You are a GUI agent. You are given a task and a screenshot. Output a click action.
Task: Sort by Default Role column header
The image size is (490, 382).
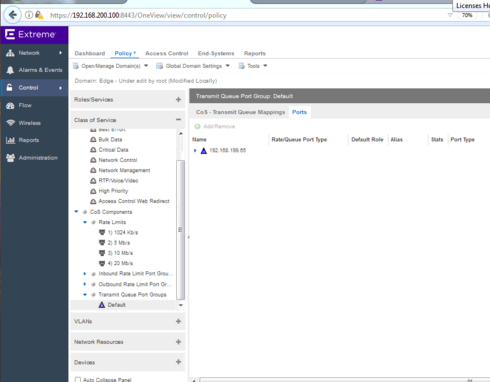[368, 139]
